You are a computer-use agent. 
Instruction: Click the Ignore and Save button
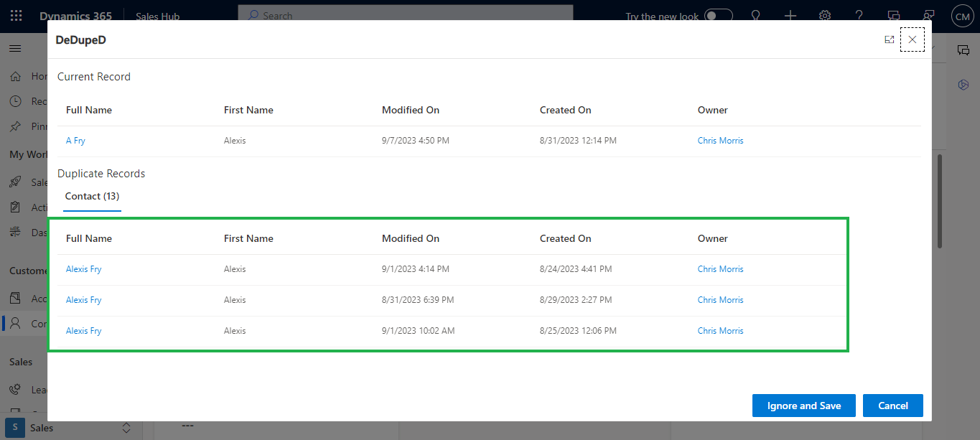(x=803, y=406)
